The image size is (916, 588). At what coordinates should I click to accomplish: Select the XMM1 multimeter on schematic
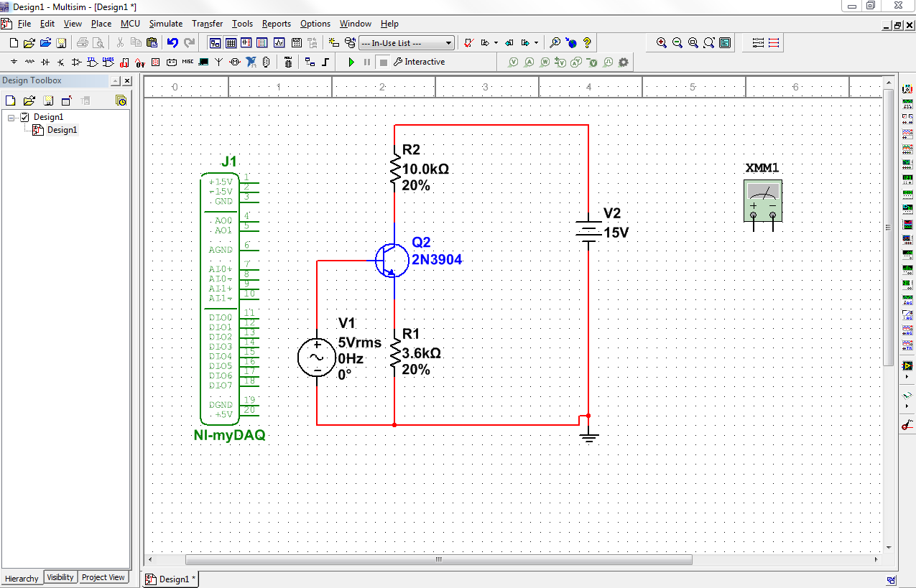pyautogui.click(x=763, y=201)
